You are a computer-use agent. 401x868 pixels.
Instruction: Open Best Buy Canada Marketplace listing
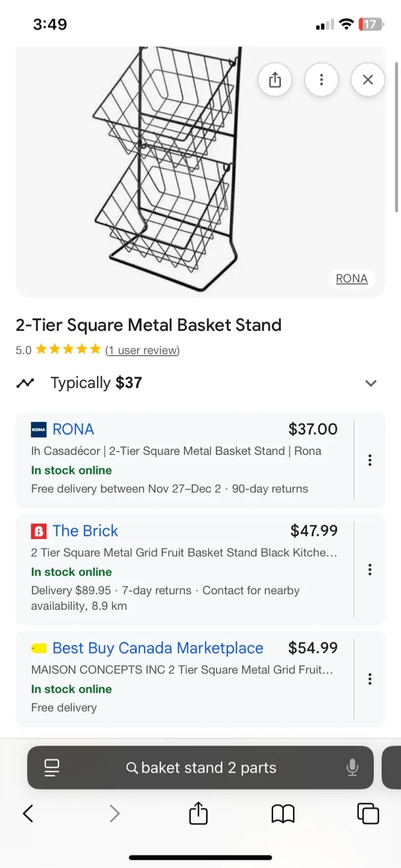coord(157,648)
